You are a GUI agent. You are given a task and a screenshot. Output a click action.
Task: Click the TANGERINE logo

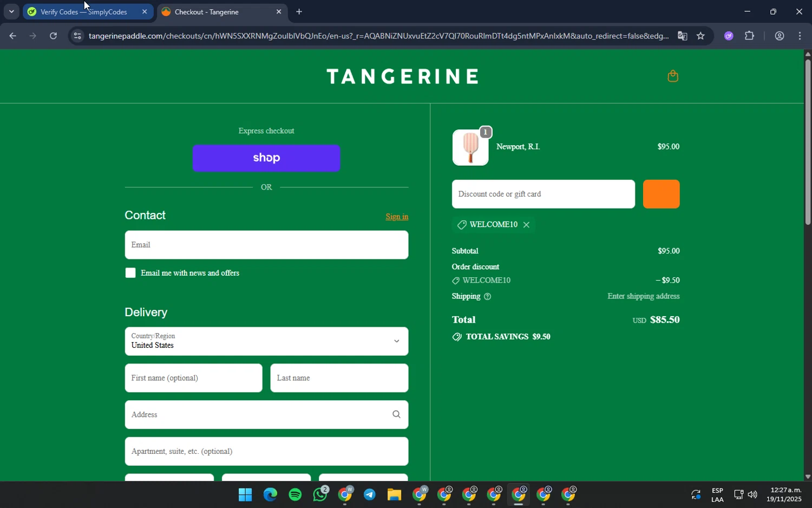pyautogui.click(x=403, y=76)
